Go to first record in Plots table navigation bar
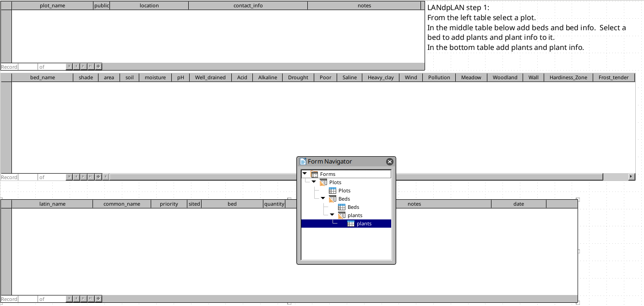The width and height of the screenshot is (644, 306). 69,66
